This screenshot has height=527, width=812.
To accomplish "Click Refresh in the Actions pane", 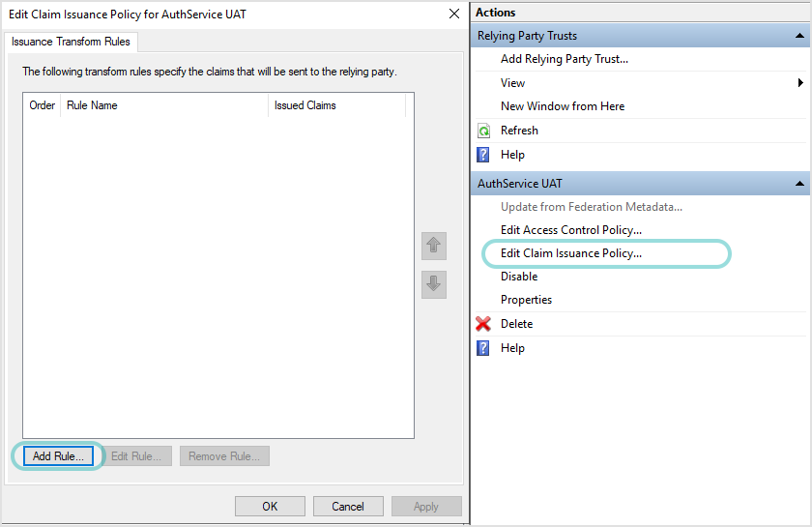I will (x=519, y=131).
